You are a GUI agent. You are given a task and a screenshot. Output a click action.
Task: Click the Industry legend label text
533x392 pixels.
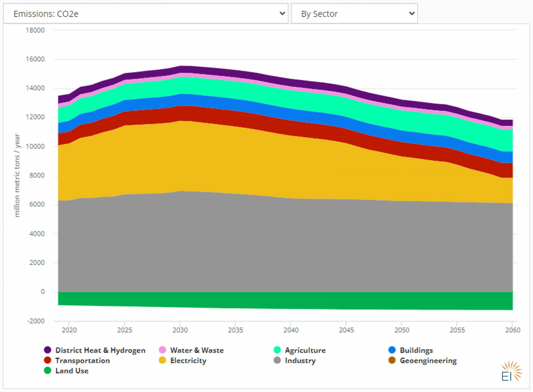300,360
